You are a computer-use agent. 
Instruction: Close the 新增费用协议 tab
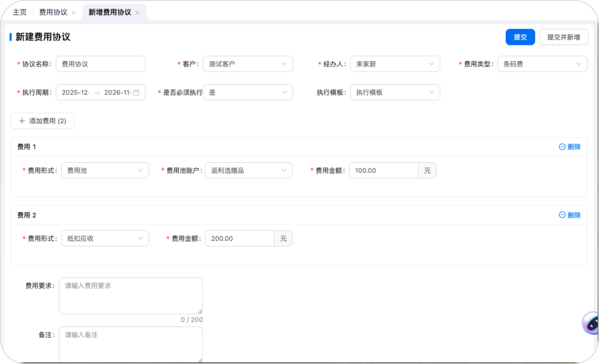tap(137, 13)
